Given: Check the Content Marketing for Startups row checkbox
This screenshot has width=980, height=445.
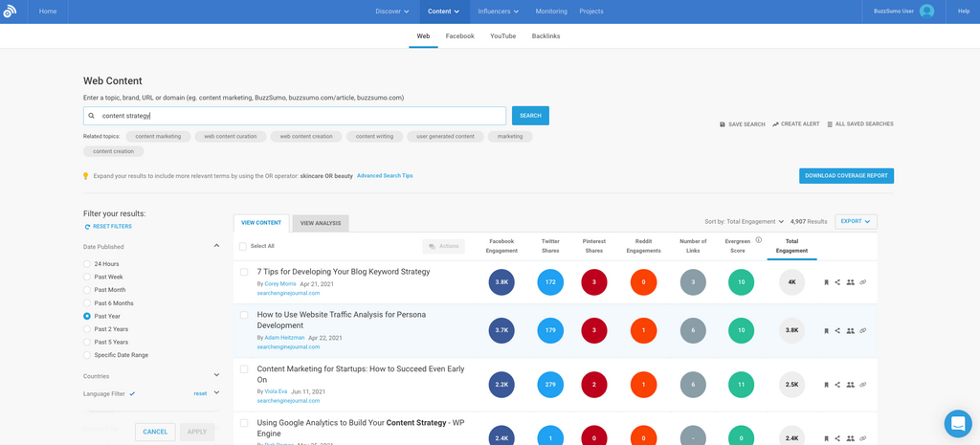Looking at the screenshot, I should click(244, 369).
